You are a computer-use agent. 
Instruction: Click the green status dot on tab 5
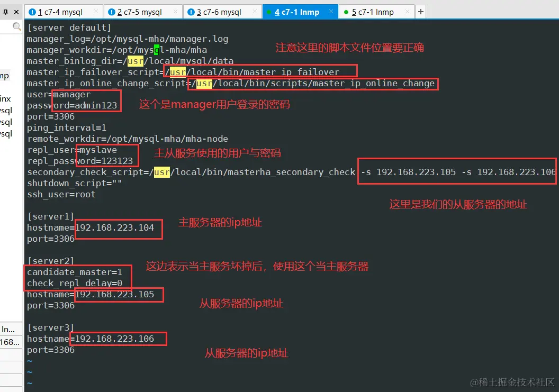[346, 13]
